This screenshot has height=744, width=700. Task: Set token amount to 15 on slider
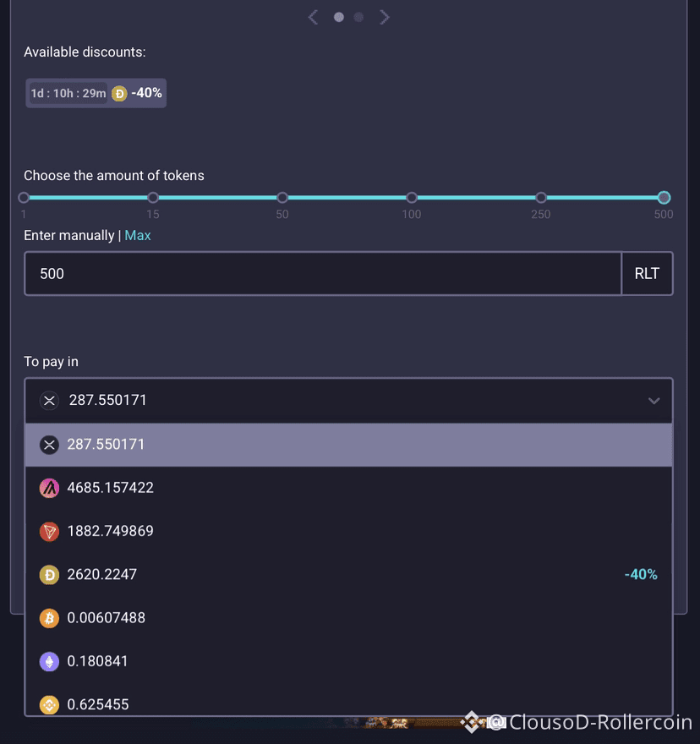[x=153, y=197]
